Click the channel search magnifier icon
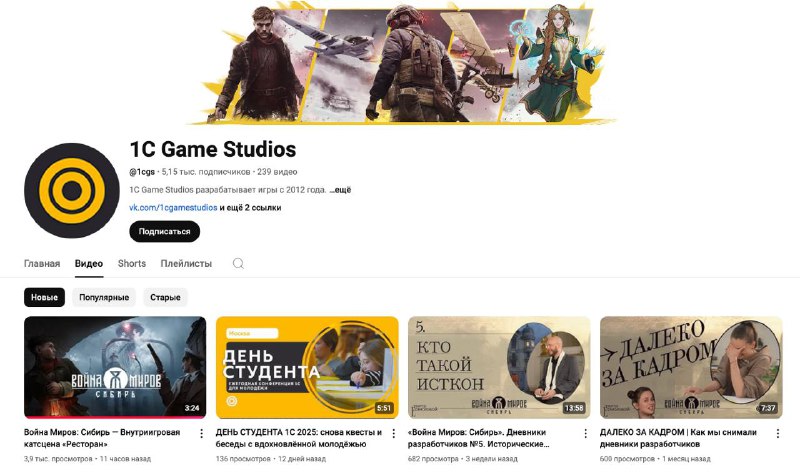The height and width of the screenshot is (476, 800). click(238, 264)
